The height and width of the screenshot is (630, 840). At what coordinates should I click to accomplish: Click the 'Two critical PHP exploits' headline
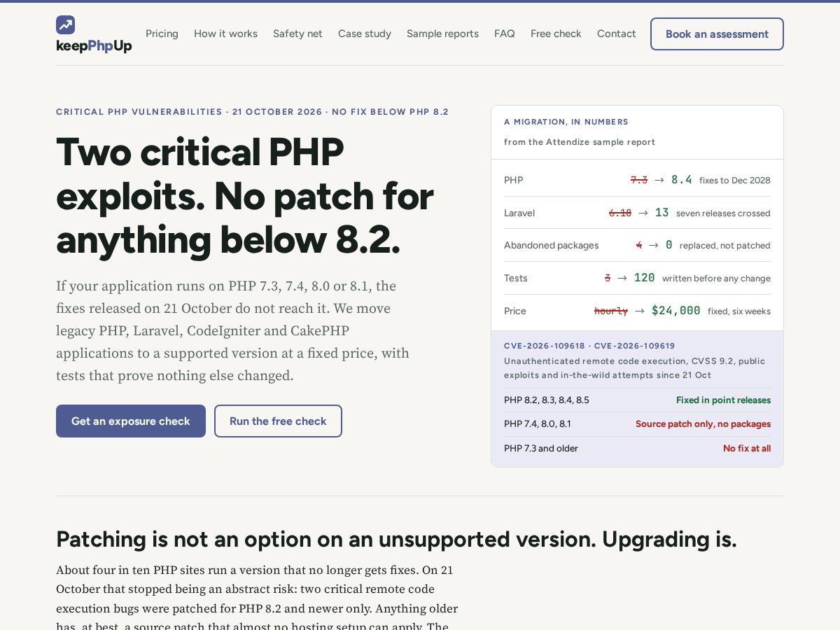pyautogui.click(x=245, y=195)
